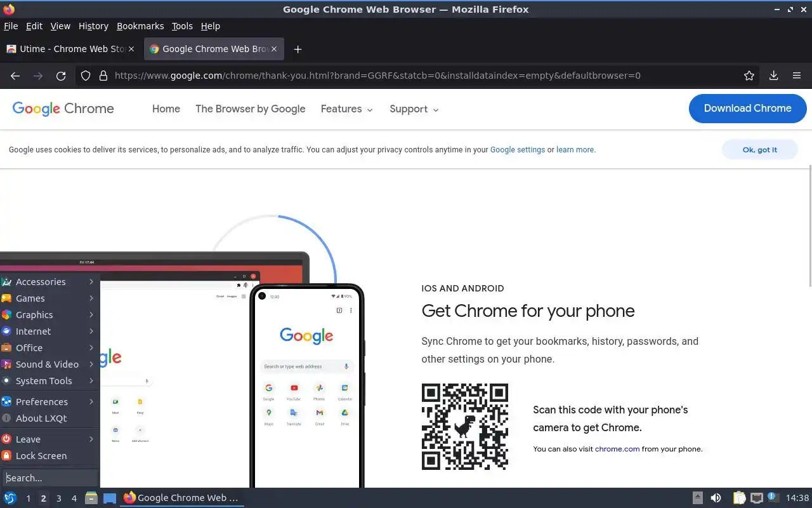Dismiss cookie notice with Ok, got it
812x508 pixels.
click(x=759, y=150)
